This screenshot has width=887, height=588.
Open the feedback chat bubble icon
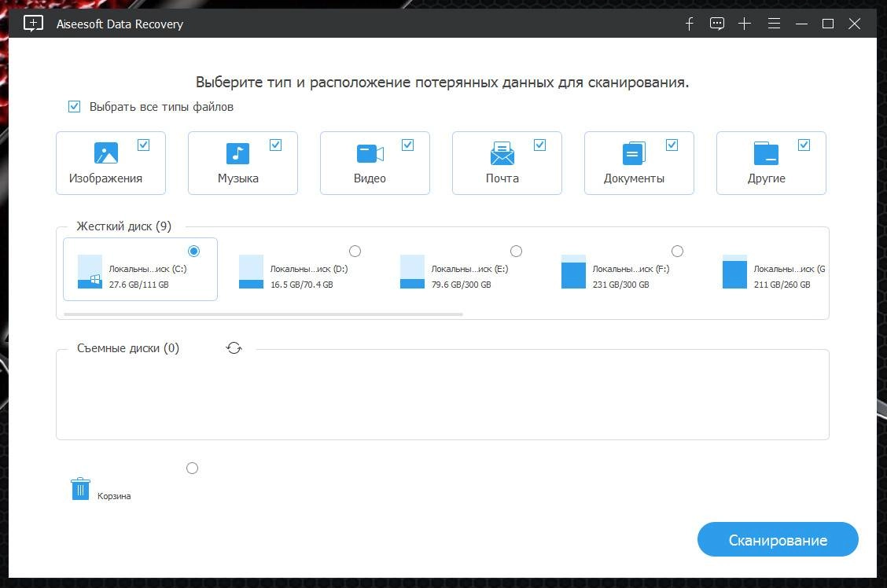(716, 24)
